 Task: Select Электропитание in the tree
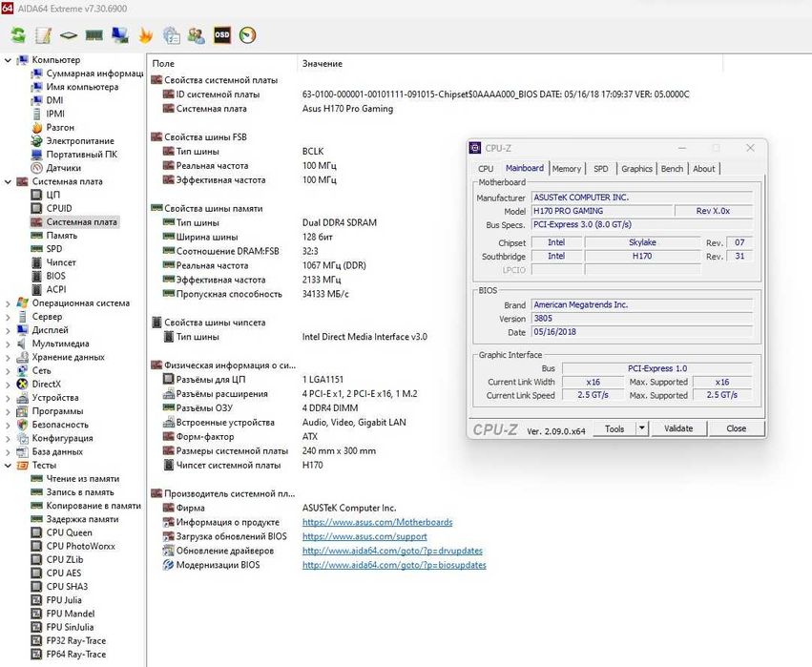click(x=80, y=141)
